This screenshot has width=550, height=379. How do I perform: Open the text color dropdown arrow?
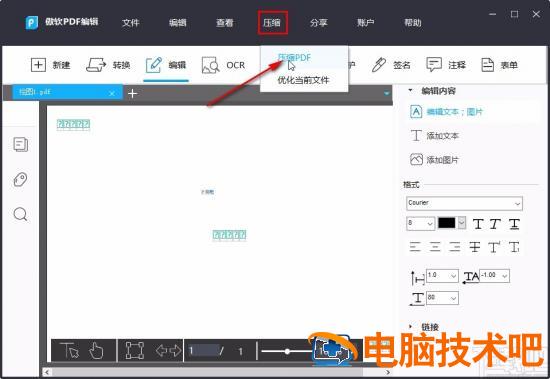462,223
